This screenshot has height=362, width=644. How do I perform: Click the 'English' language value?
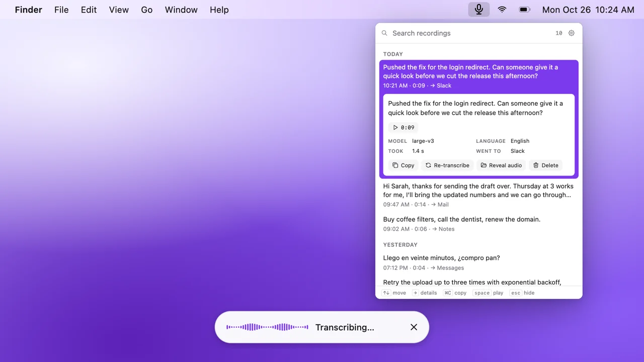(520, 141)
